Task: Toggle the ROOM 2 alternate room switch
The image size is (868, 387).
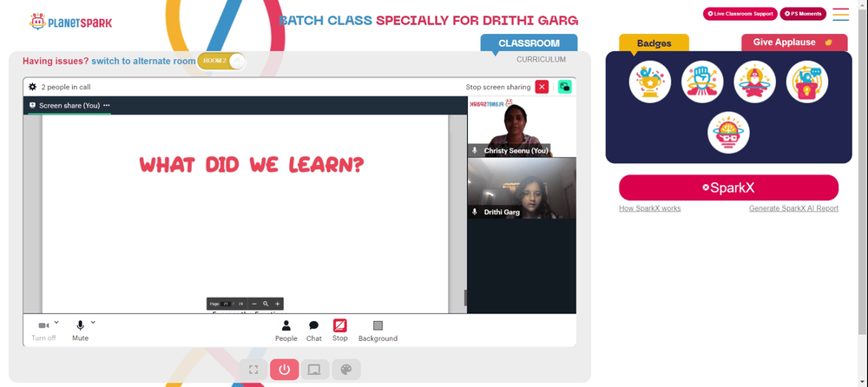Action: (x=220, y=61)
